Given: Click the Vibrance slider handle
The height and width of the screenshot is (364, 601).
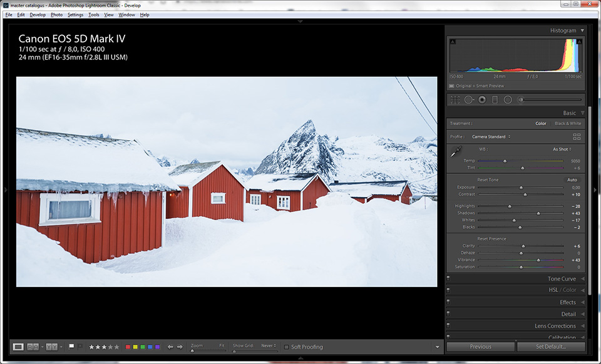Looking at the screenshot, I should [538, 260].
